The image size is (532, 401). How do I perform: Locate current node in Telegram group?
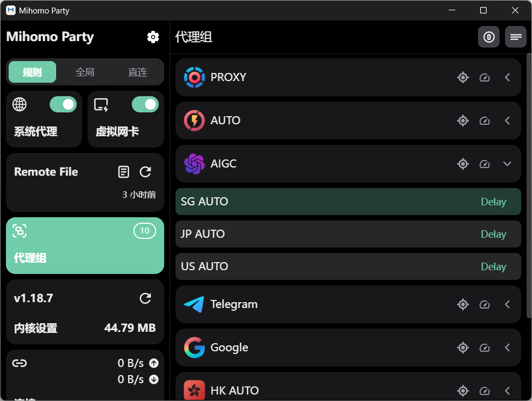[463, 304]
